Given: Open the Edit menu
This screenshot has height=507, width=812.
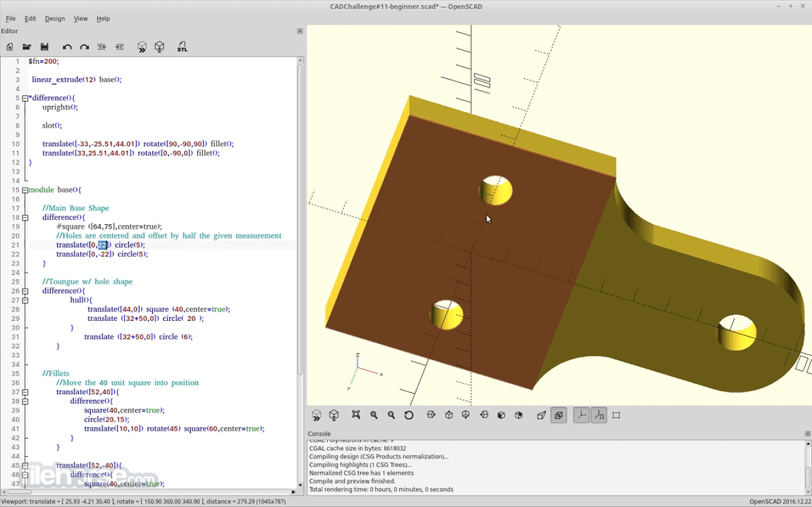Looking at the screenshot, I should point(30,19).
